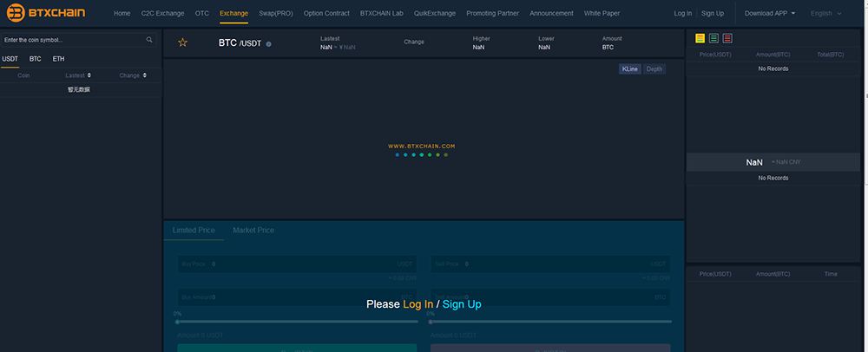
Task: Select the ETH market tab
Action: [59, 59]
